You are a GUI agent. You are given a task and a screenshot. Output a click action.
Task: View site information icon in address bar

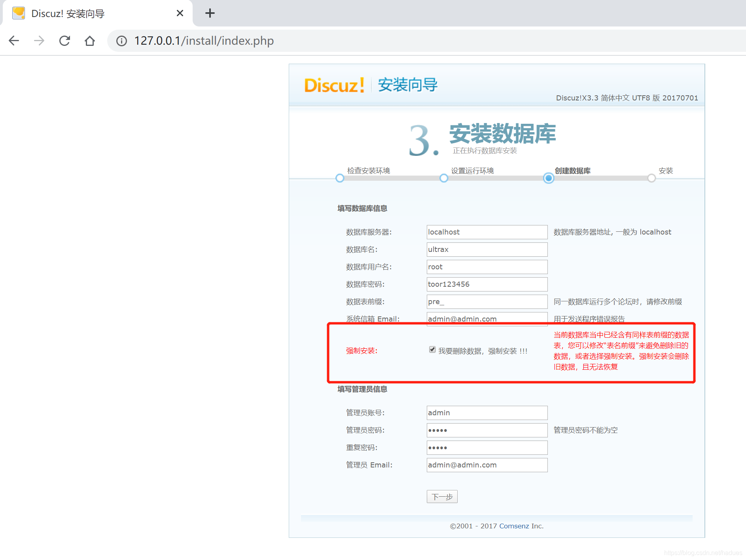pyautogui.click(x=121, y=41)
